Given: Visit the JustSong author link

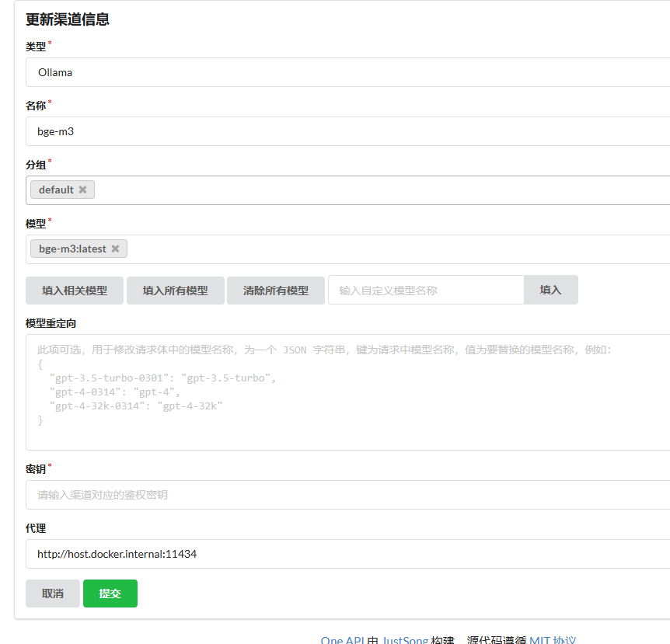Looking at the screenshot, I should (405, 640).
